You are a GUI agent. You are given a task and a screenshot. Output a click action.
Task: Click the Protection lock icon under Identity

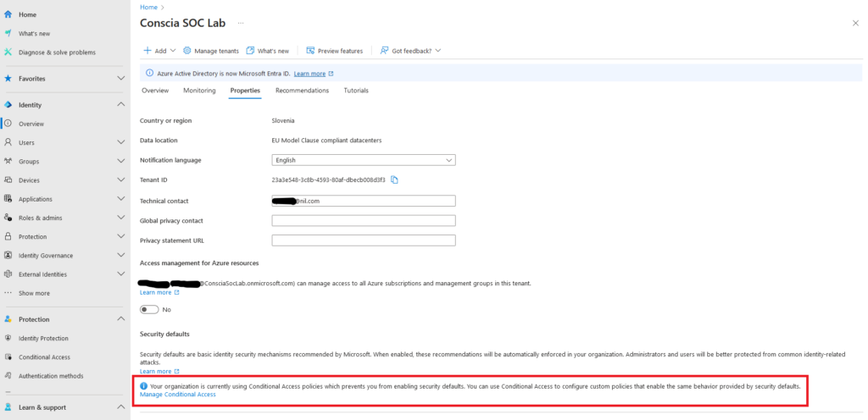(x=8, y=236)
